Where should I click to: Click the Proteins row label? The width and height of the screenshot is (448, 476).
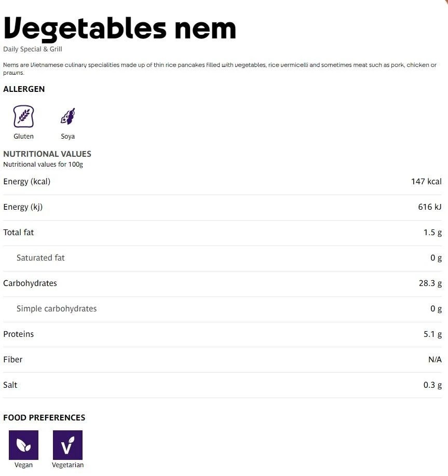coord(19,334)
